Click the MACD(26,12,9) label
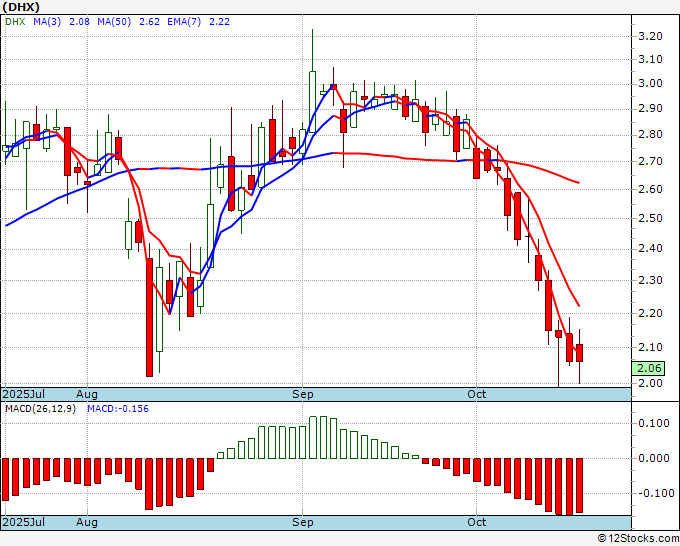This screenshot has width=680, height=546. [x=40, y=409]
